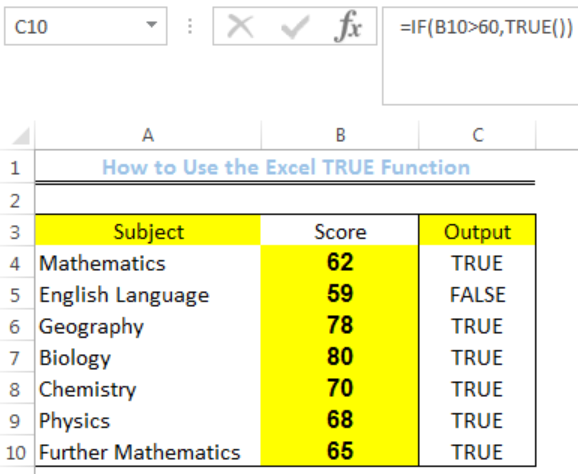582x474 pixels.
Task: Expand the Name Box dropdown arrow
Action: point(151,25)
